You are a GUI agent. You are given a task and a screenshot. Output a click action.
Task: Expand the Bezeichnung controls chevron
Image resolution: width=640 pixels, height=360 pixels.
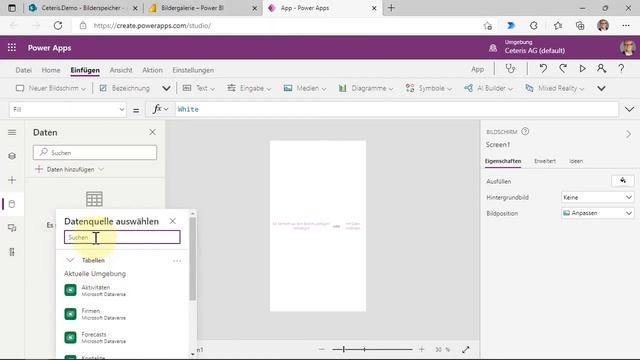[166, 88]
